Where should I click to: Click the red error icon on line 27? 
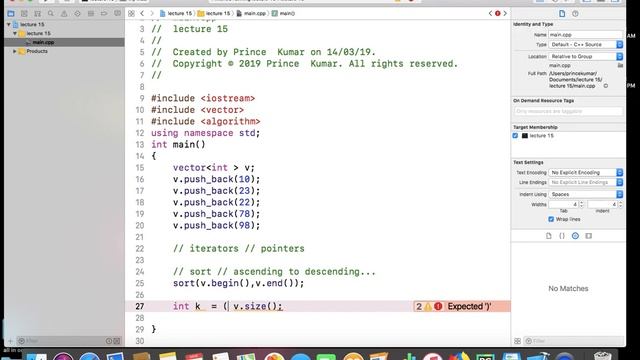438,306
